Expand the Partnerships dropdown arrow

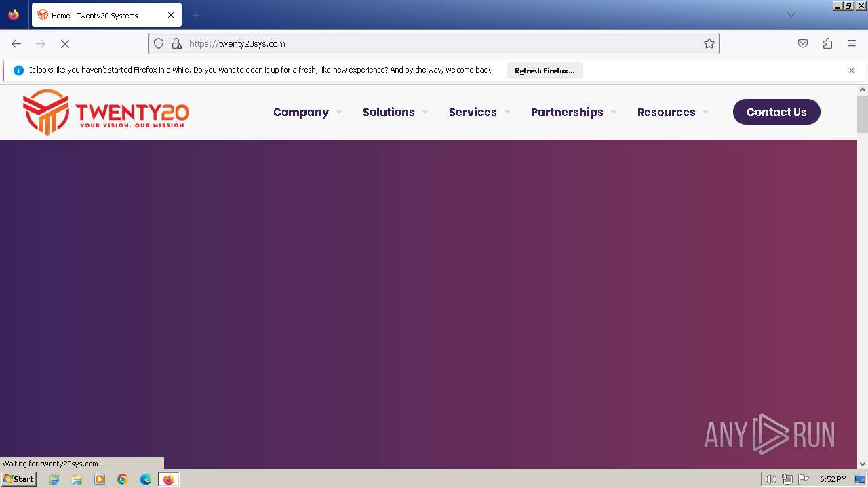pos(614,113)
